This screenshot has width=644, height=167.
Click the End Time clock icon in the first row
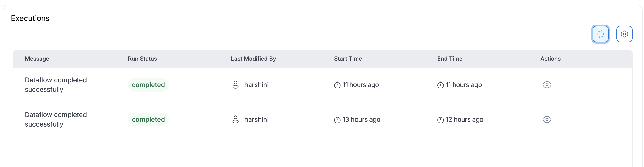(x=441, y=85)
